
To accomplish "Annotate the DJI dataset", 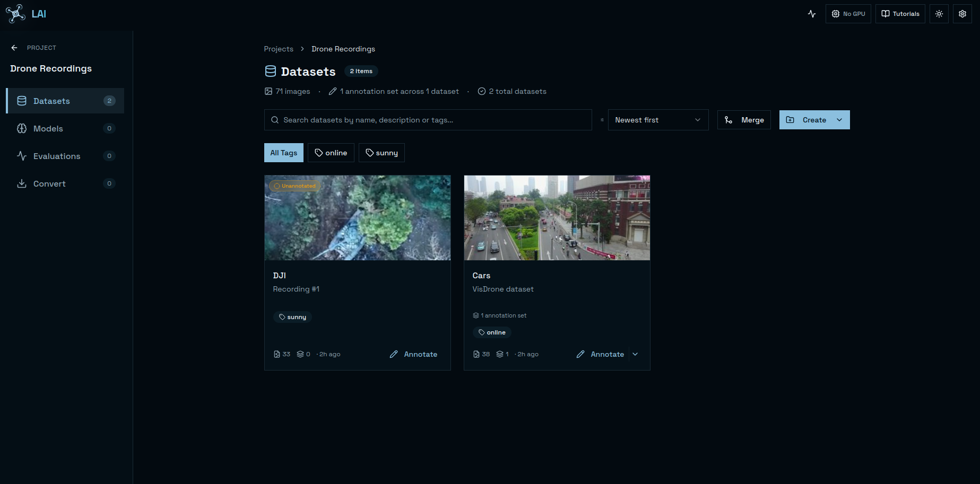I will point(413,354).
